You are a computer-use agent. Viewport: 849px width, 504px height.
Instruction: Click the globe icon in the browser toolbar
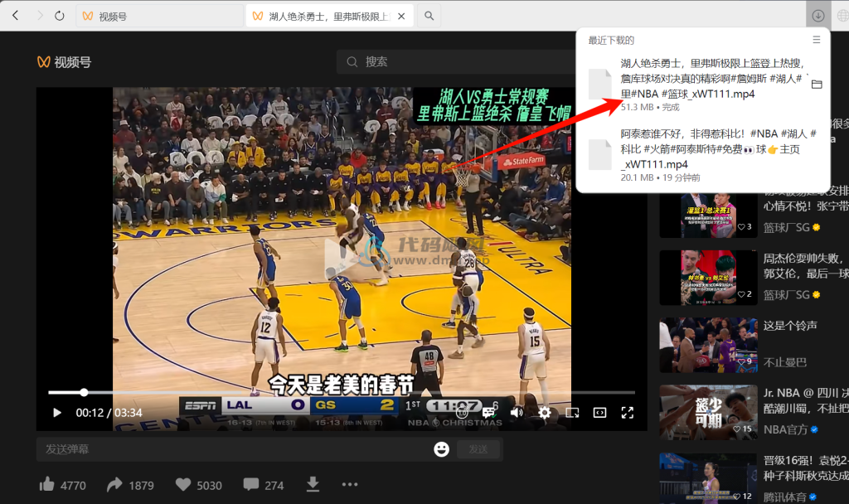(842, 16)
